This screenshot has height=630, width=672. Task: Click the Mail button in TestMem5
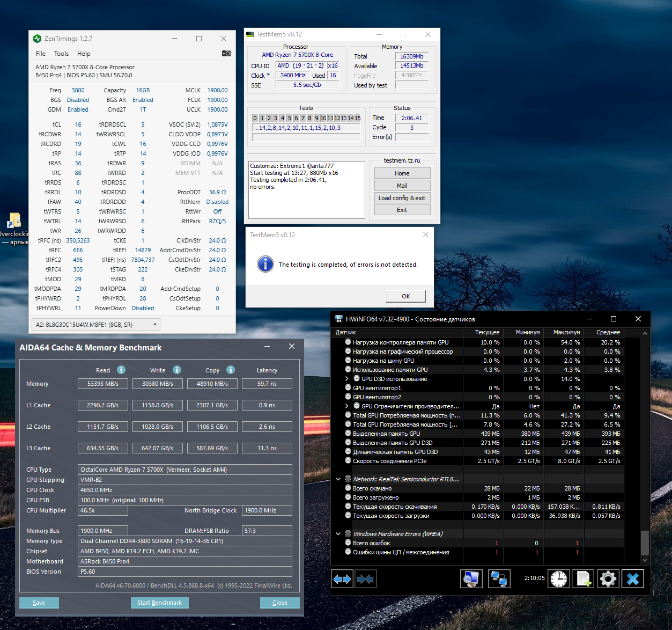[x=402, y=186]
